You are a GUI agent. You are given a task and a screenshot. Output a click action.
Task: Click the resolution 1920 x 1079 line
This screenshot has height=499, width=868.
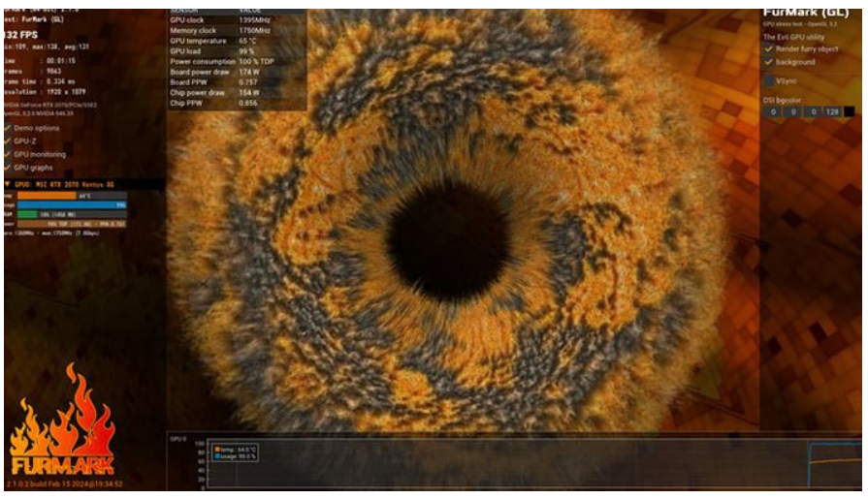pos(45,92)
